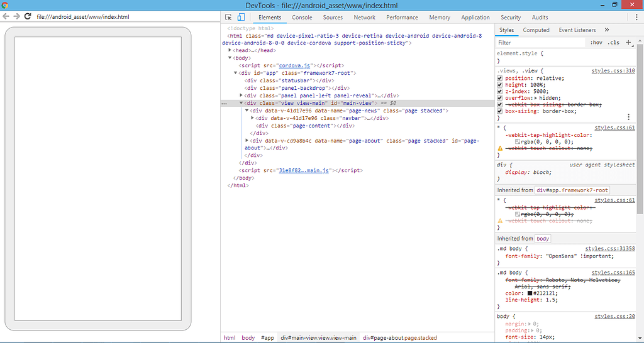Show more Styles sidebar tabs chevron

pos(607,30)
